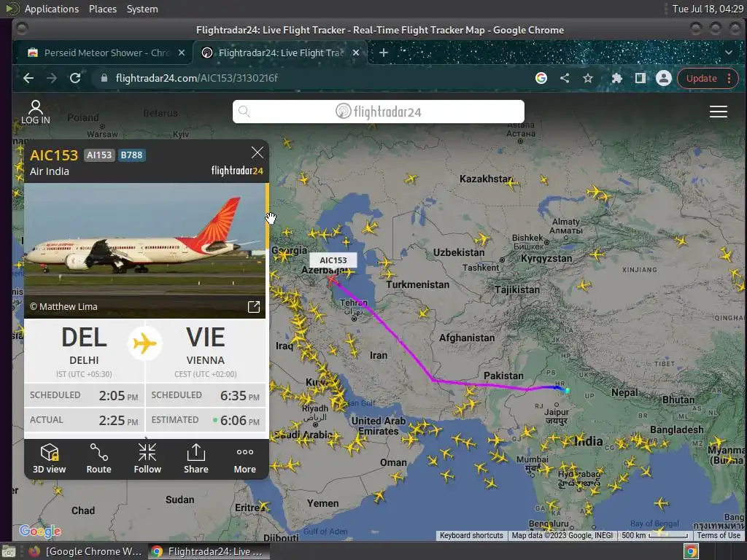This screenshot has width=747, height=560.
Task: Click the Flightradar24 search field
Action: point(379,112)
